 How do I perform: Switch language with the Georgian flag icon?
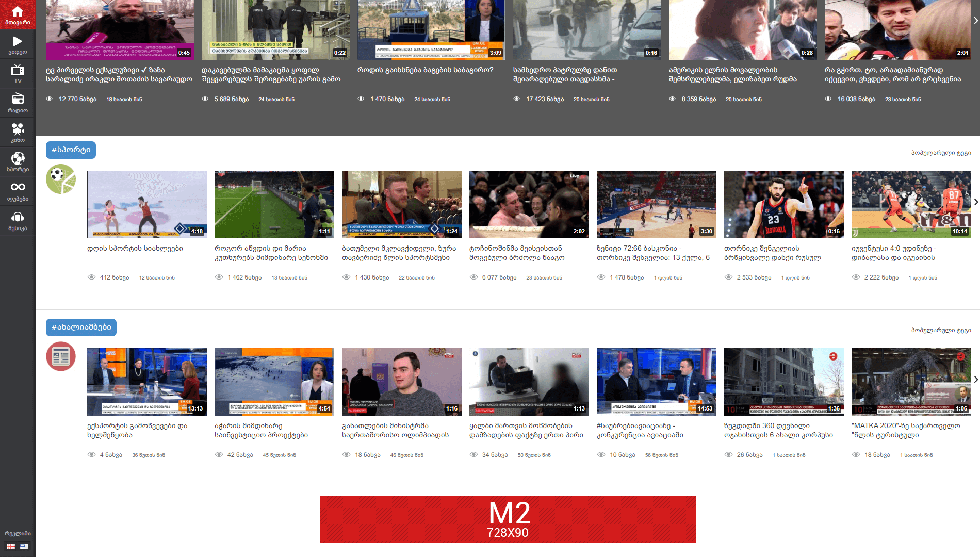(x=11, y=546)
